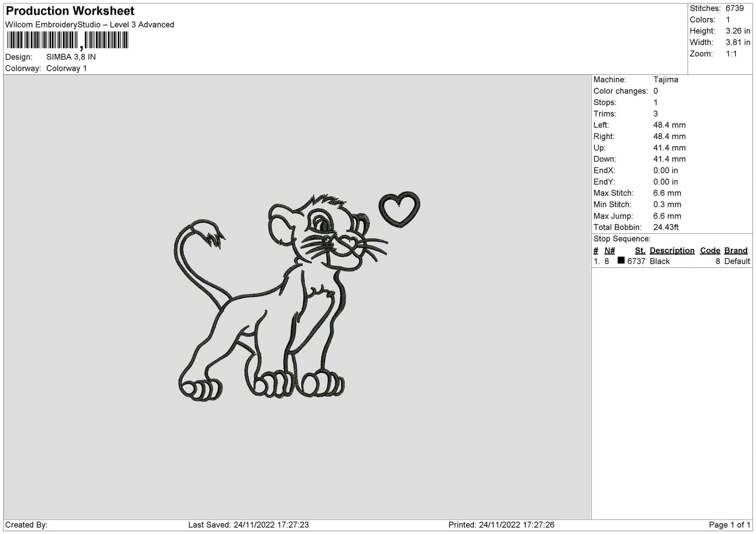
Task: Click the Default brand entry
Action: tap(737, 262)
